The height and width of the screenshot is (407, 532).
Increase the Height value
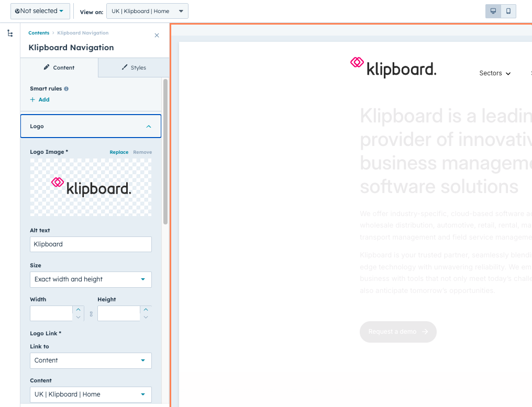click(x=146, y=309)
